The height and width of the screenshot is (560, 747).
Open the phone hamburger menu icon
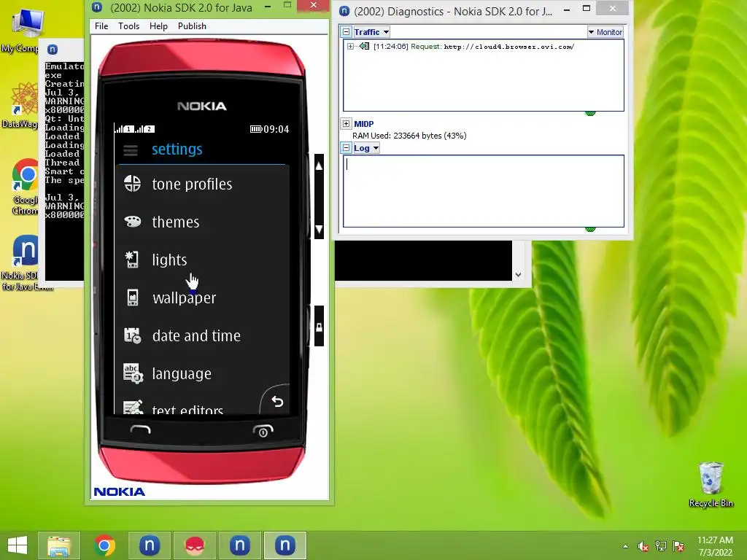(x=131, y=150)
